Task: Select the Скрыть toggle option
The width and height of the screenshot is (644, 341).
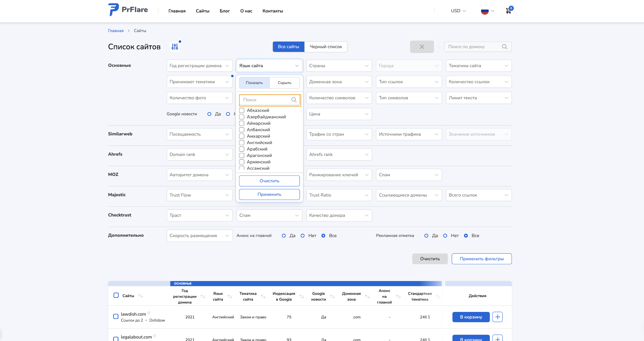Action: (284, 83)
